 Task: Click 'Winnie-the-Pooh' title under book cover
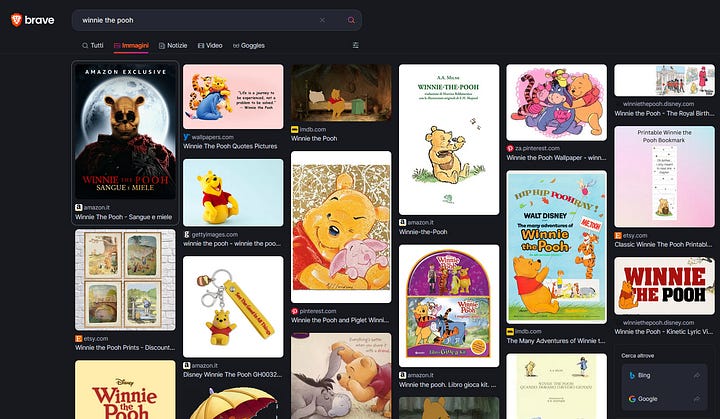[423, 232]
